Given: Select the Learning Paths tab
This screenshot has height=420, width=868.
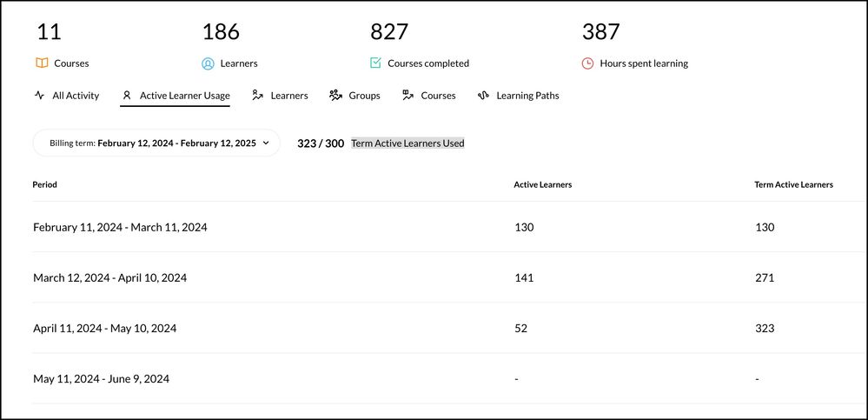Looking at the screenshot, I should click(x=527, y=96).
